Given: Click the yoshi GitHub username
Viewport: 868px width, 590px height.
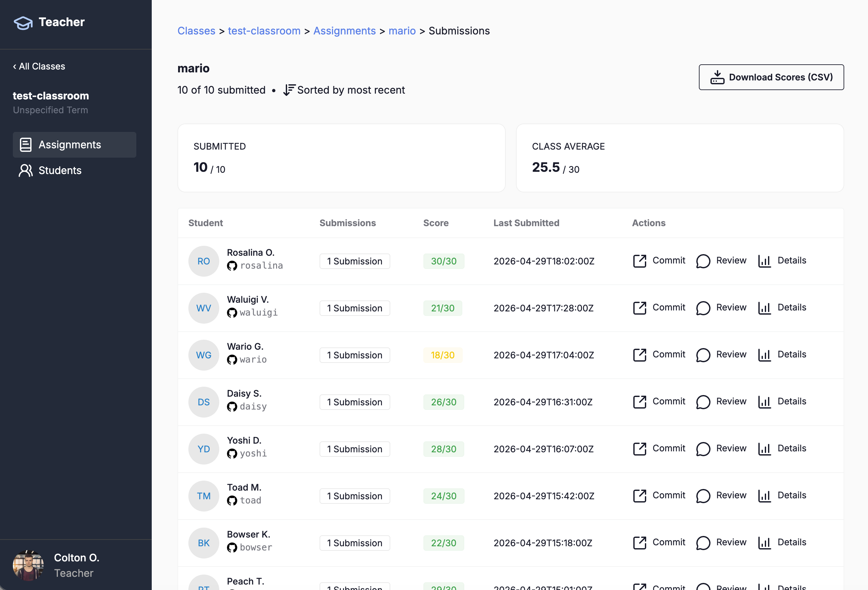Looking at the screenshot, I should (253, 453).
